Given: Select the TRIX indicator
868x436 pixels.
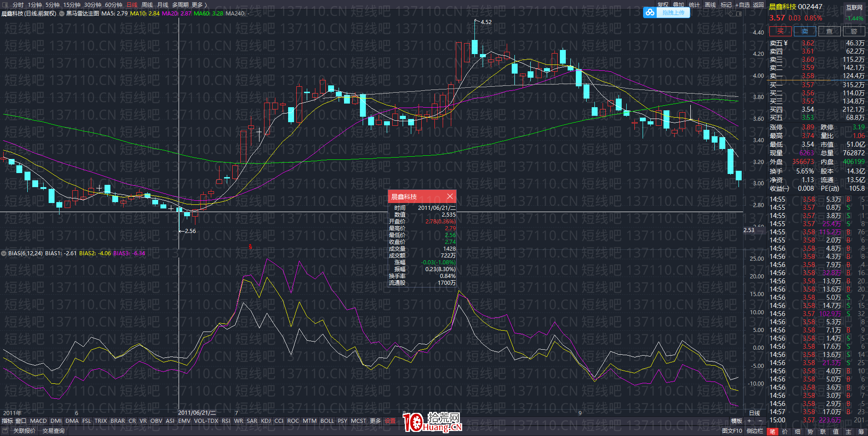Looking at the screenshot, I should (100, 421).
